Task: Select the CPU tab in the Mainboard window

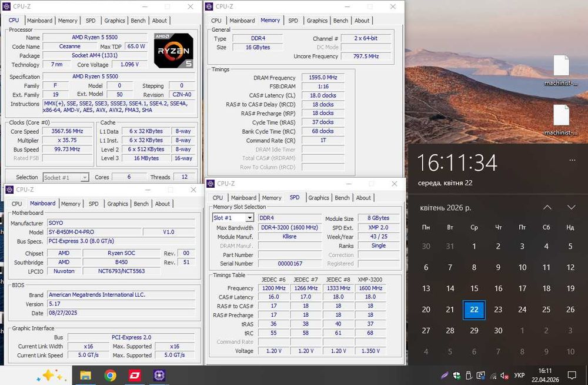Action: [x=16, y=204]
